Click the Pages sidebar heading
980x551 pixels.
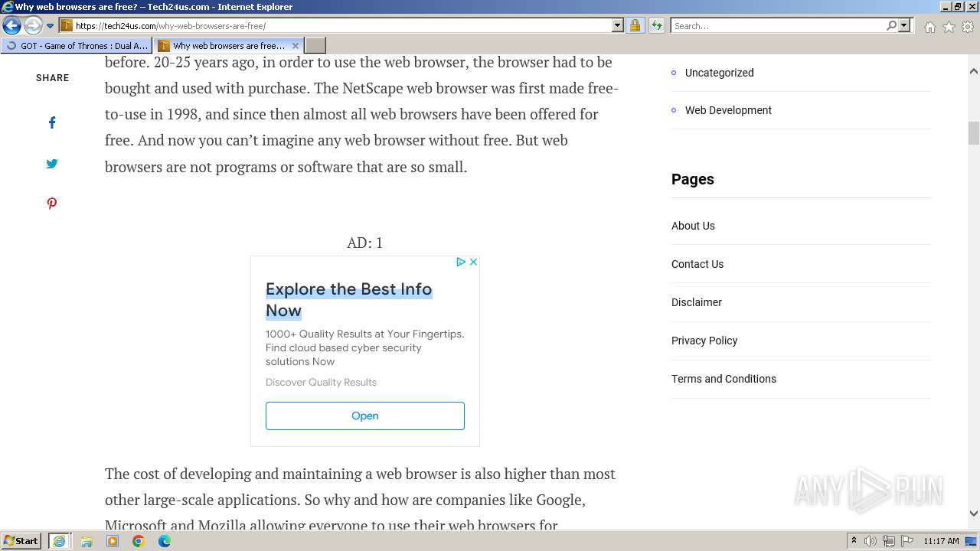point(693,179)
